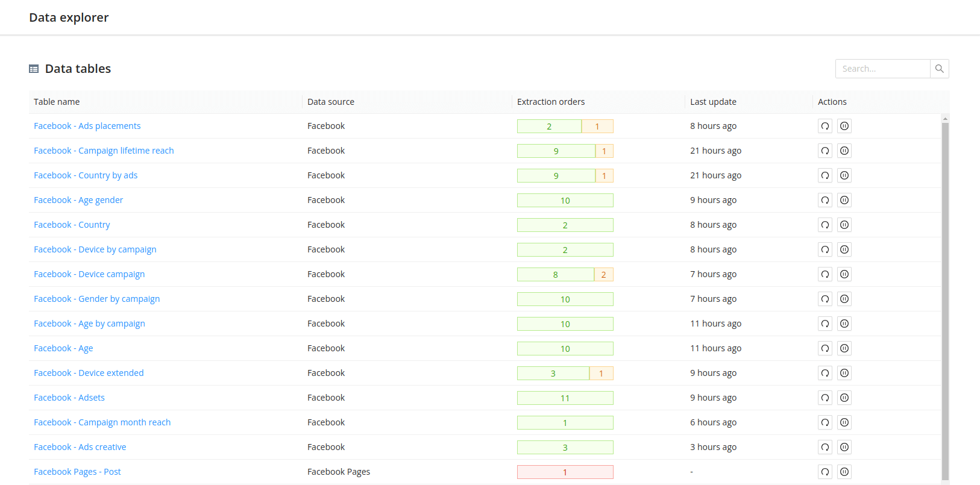Screen dimensions: 980x485
Task: Click the orange bar 2 for Device campaign
Action: [603, 275]
